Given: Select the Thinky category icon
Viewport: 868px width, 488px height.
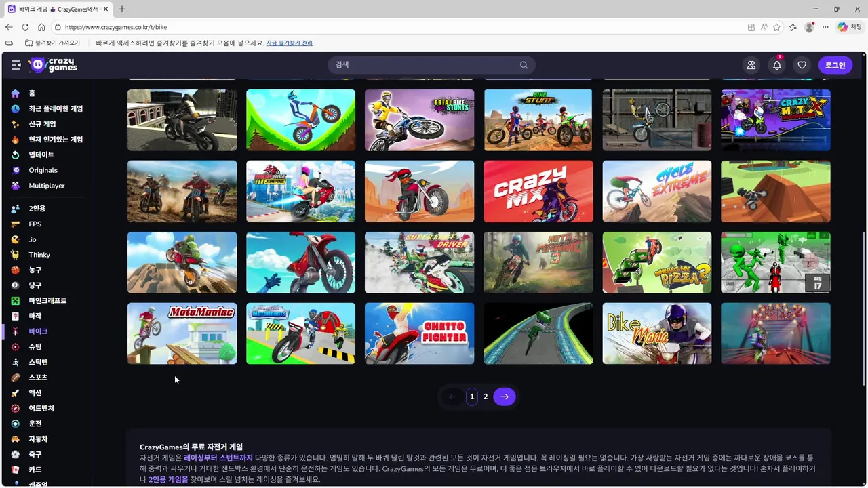Looking at the screenshot, I should tap(16, 255).
